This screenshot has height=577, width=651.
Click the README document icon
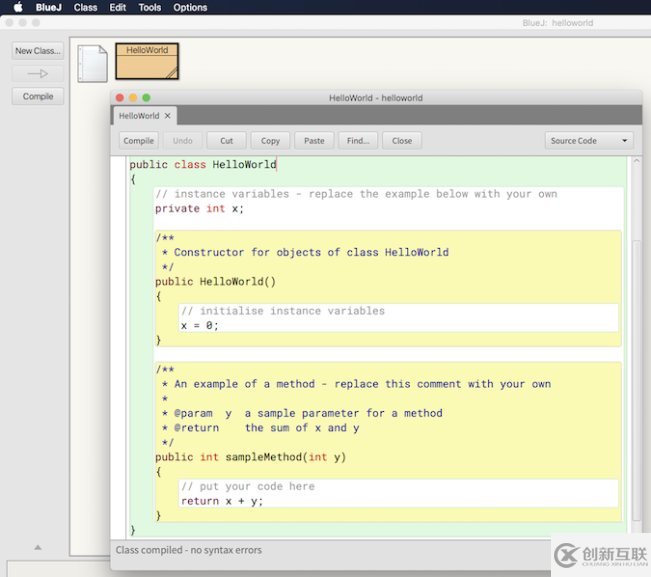tap(92, 64)
